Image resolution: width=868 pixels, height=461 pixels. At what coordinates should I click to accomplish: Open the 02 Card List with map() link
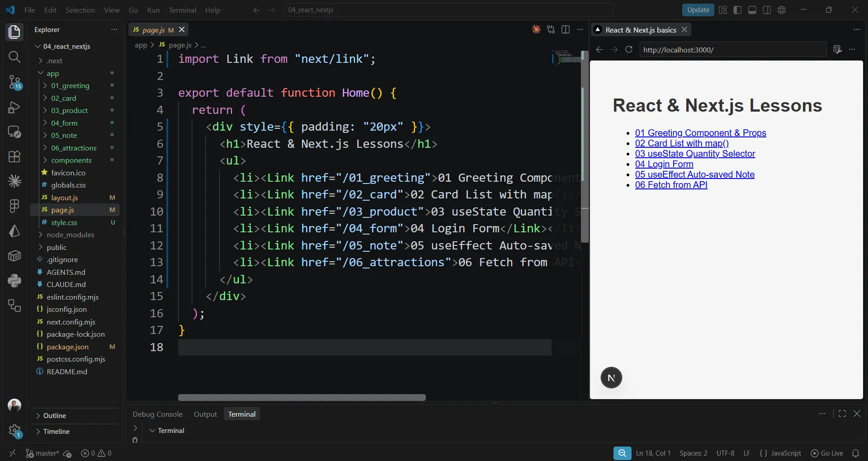(x=682, y=143)
